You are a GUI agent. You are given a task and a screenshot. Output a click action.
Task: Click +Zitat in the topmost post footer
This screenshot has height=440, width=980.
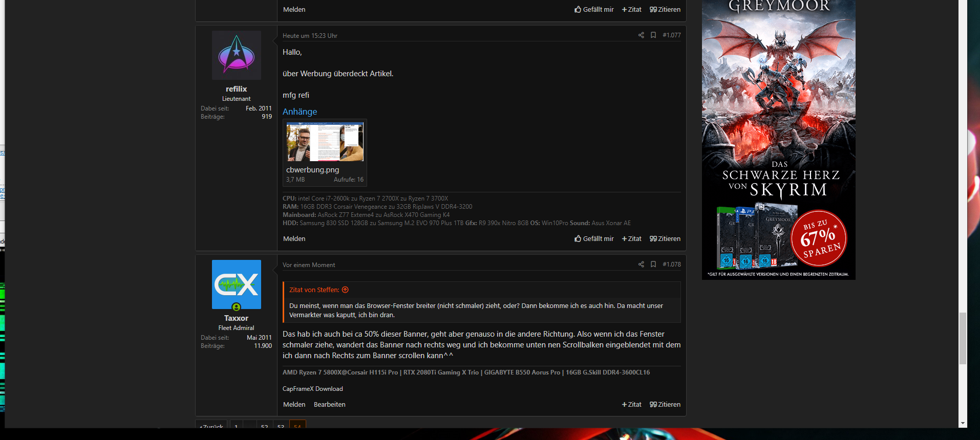631,10
